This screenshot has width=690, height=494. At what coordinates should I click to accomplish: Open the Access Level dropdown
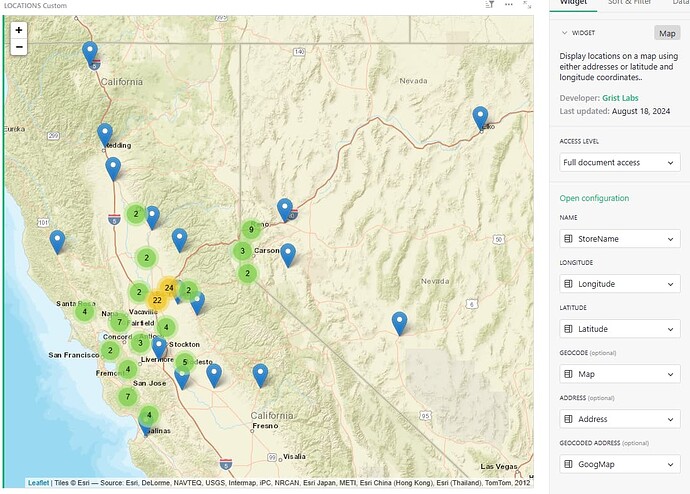point(620,162)
